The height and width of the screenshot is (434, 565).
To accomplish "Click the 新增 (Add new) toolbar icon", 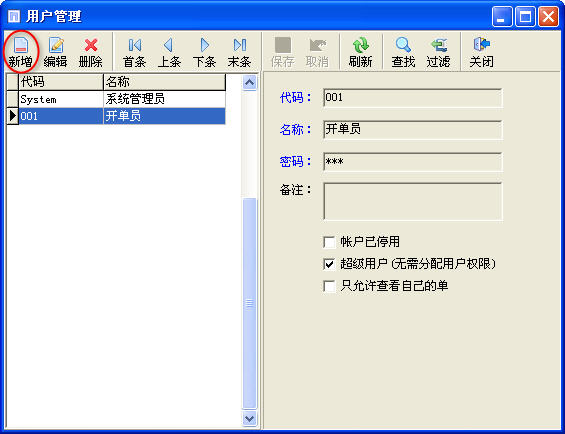I will click(x=21, y=52).
